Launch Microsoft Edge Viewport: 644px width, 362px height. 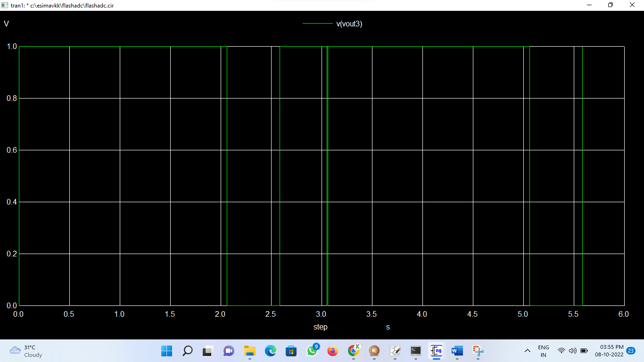(x=270, y=351)
